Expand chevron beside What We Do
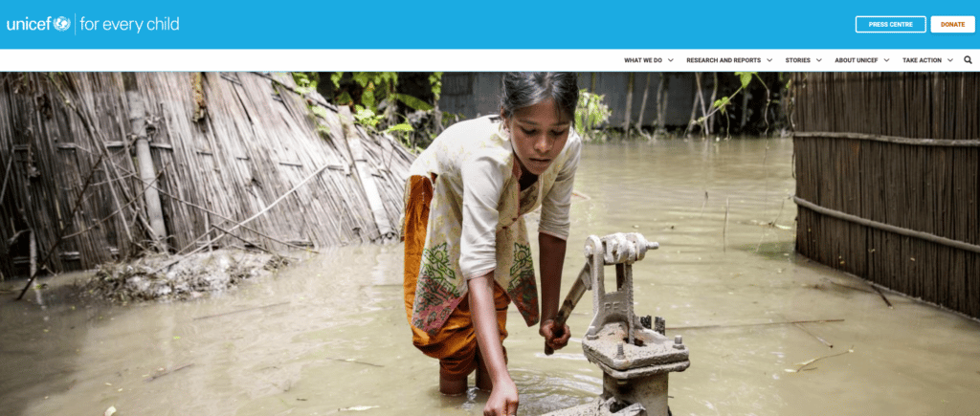The image size is (980, 416). coord(670,60)
